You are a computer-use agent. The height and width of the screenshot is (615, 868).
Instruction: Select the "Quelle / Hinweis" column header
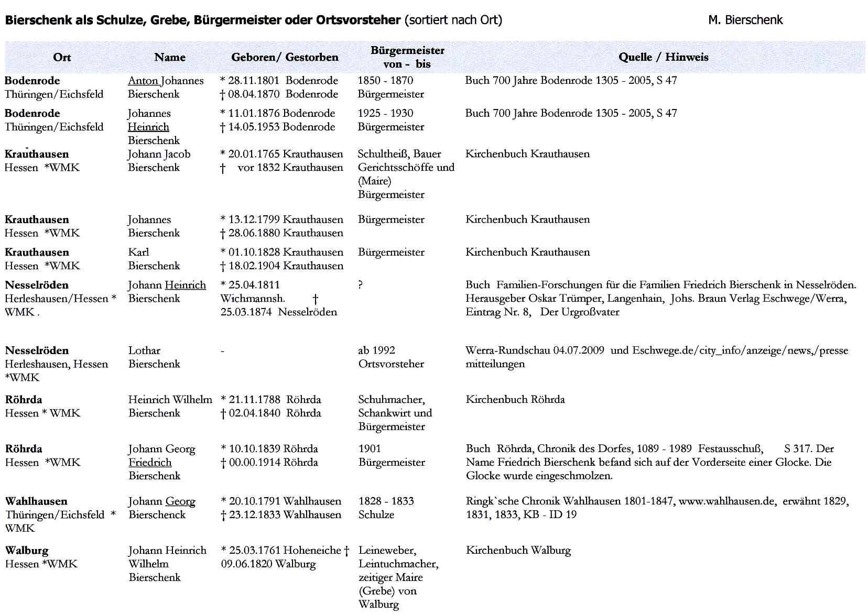click(663, 58)
